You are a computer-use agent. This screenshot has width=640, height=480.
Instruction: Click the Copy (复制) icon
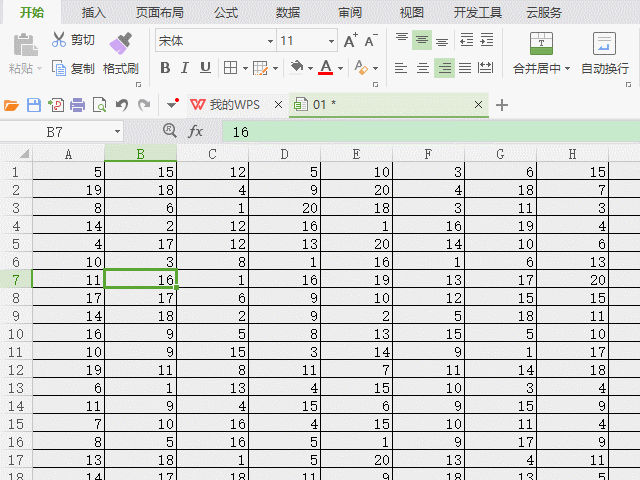59,69
